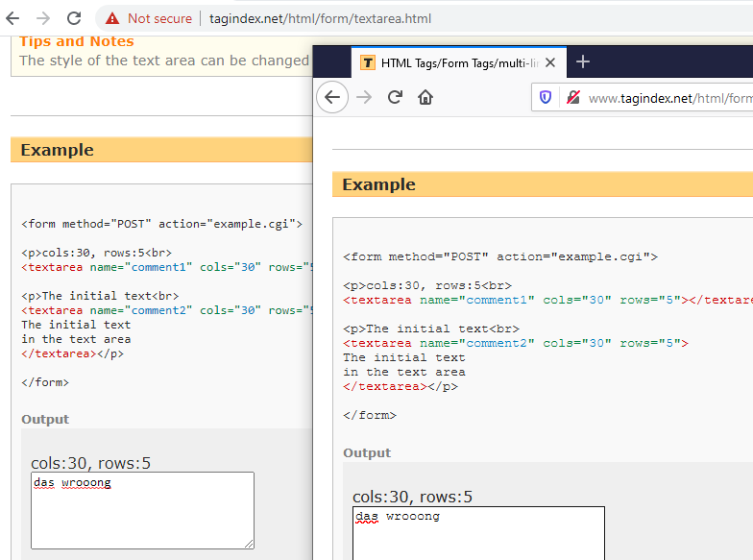The height and width of the screenshot is (560, 753).
Task: Click Chrome's forward arrow button
Action: click(x=43, y=18)
